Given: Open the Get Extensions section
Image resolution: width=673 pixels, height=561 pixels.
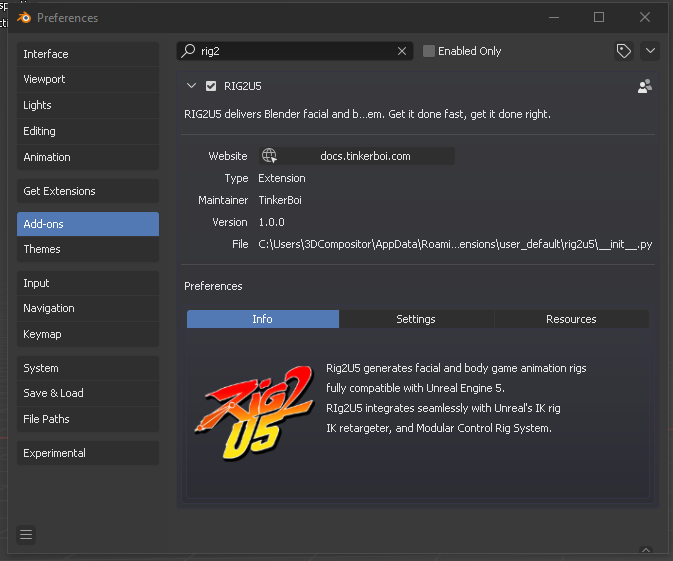Looking at the screenshot, I should coord(88,191).
